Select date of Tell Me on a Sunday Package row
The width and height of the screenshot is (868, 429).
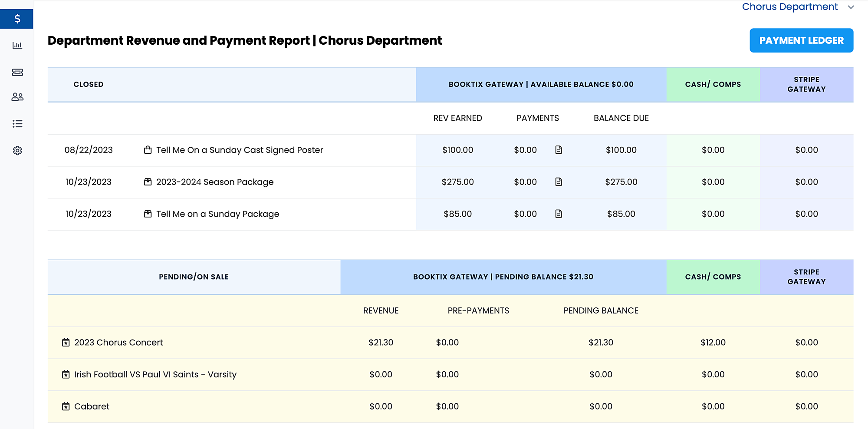pyautogui.click(x=89, y=214)
